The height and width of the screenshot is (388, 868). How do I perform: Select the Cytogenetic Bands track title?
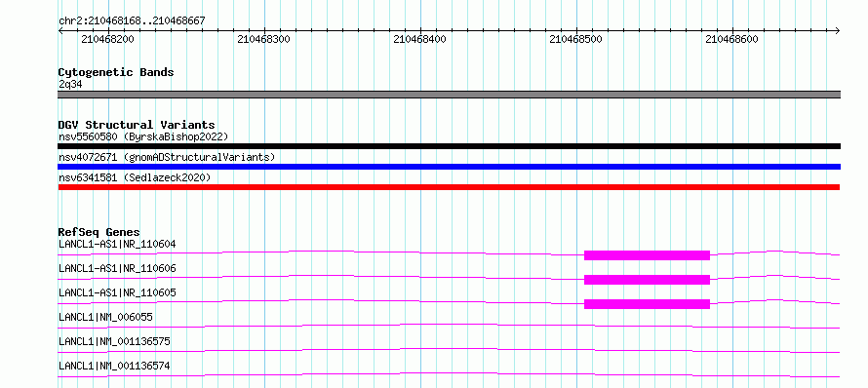pos(116,72)
